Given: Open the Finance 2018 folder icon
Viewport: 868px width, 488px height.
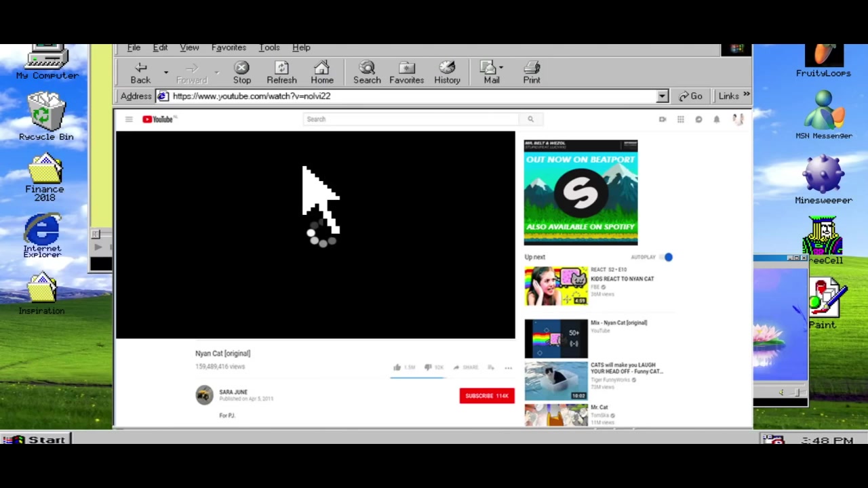Looking at the screenshot, I should [45, 178].
